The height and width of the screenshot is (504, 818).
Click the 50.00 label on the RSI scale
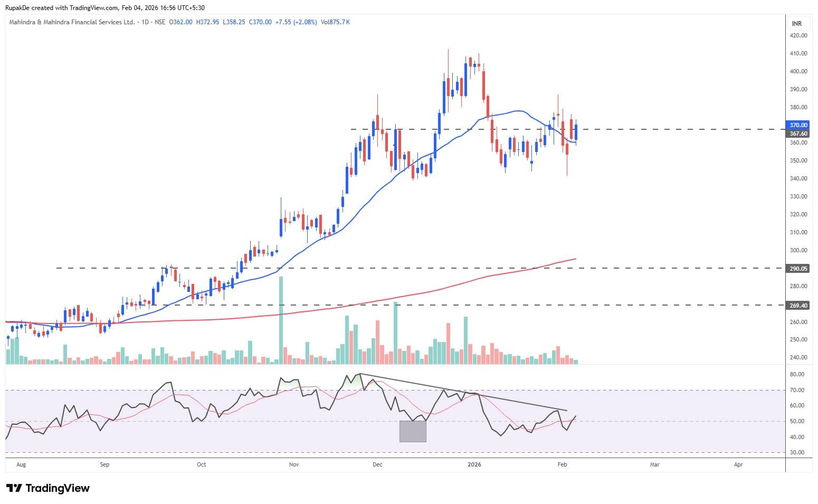click(x=797, y=421)
